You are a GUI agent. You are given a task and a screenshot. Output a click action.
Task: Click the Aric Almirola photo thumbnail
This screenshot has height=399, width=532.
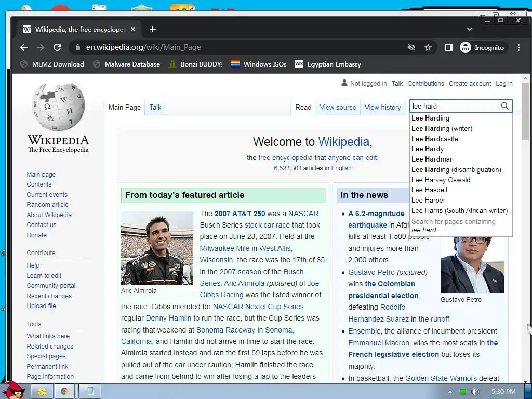[157, 248]
